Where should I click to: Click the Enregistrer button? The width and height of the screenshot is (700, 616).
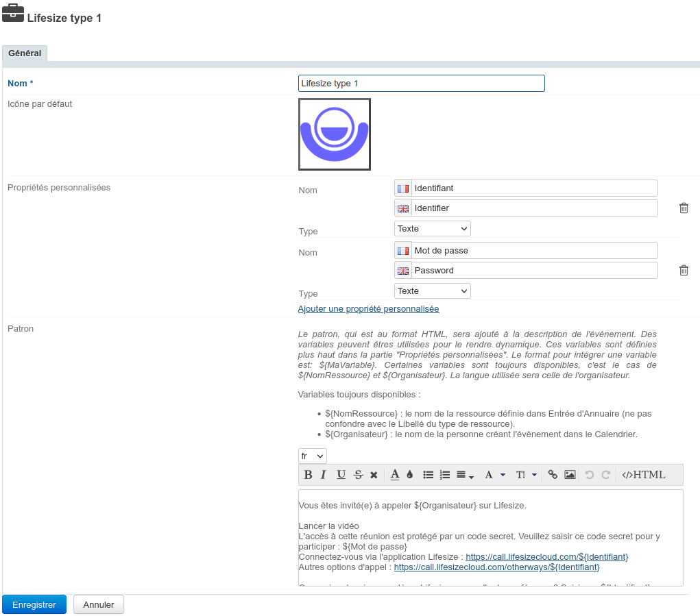coord(34,605)
